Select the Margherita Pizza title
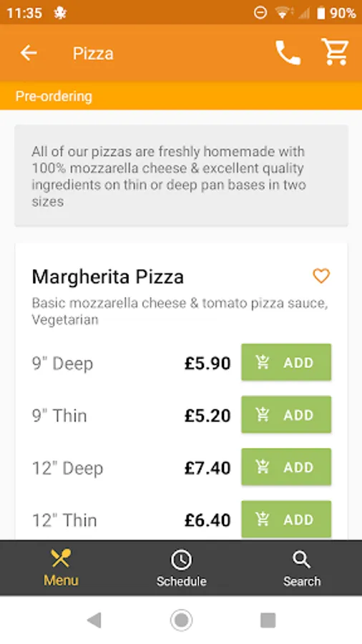This screenshot has height=644, width=362. 108,276
